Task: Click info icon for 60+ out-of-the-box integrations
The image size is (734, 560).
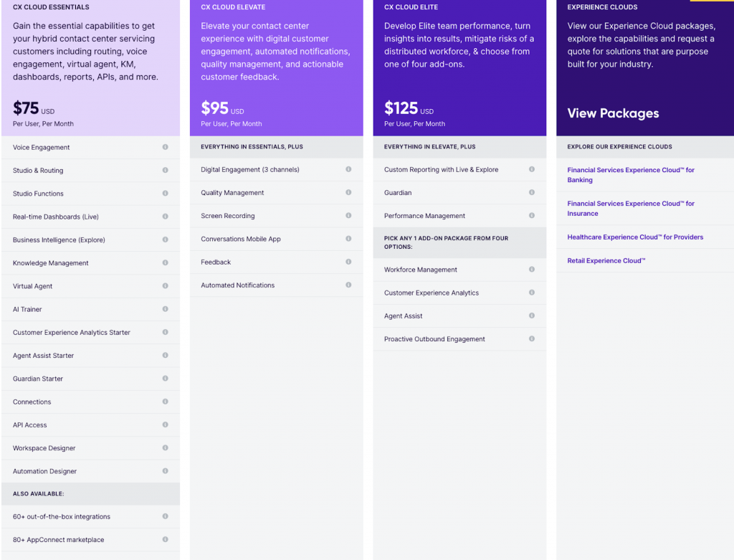Action: pyautogui.click(x=165, y=516)
